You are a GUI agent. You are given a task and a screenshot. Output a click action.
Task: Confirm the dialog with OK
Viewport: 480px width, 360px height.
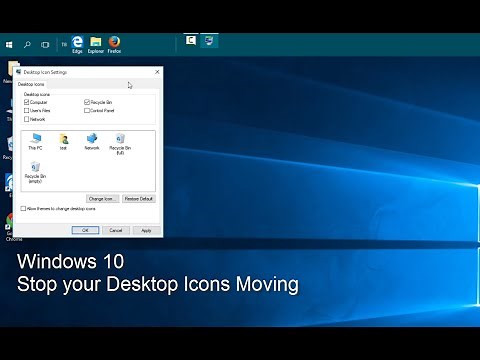[85, 230]
